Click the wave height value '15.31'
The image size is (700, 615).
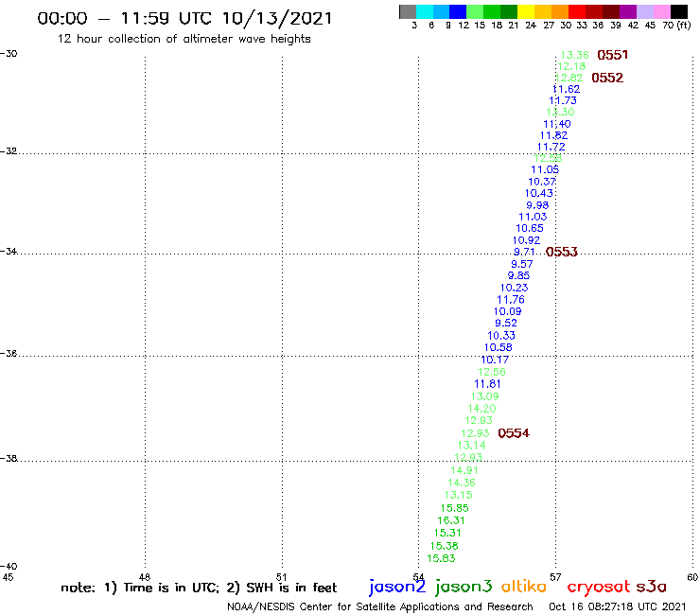coord(447,534)
